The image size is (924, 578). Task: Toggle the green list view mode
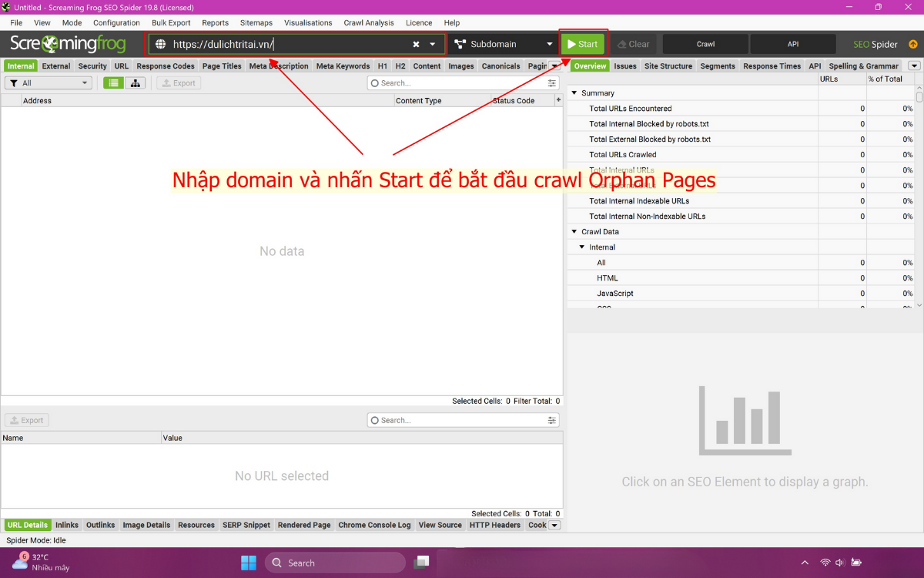(x=112, y=82)
